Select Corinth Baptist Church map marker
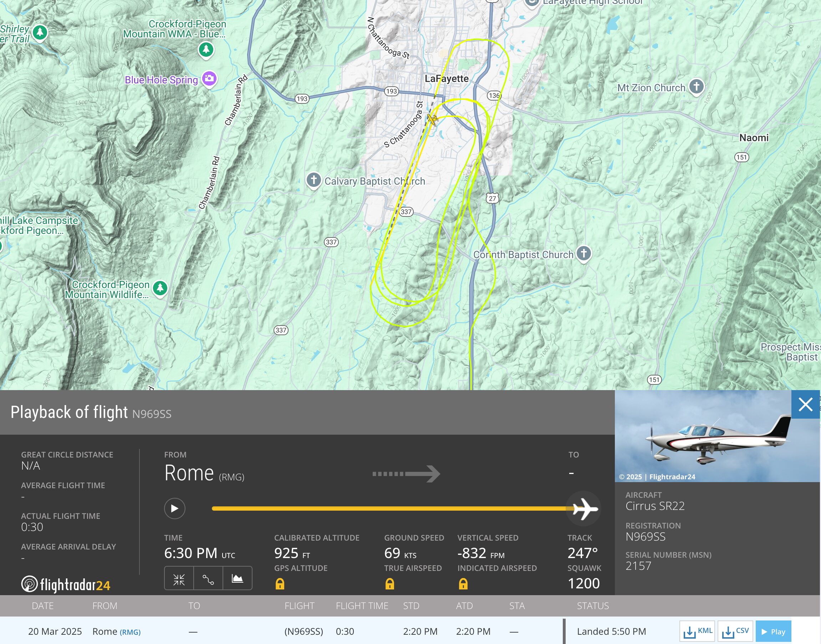This screenshot has width=821, height=644. (x=584, y=254)
